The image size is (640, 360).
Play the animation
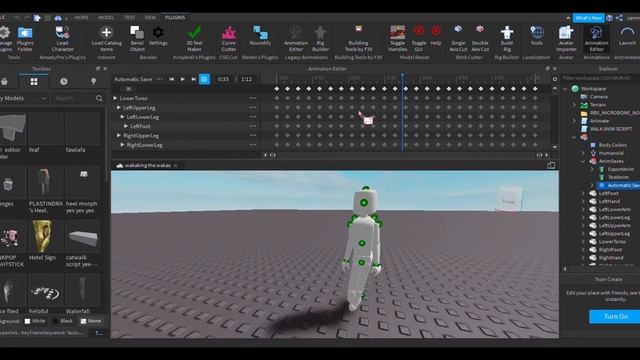point(182,79)
